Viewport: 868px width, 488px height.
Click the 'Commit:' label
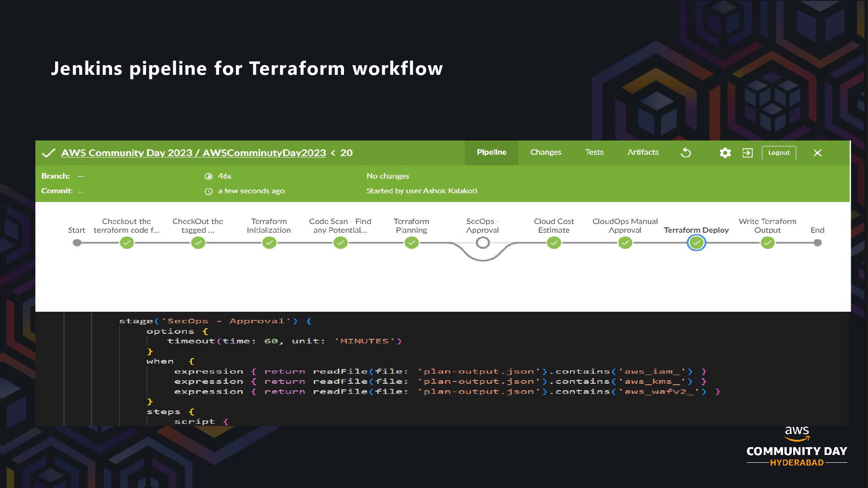click(x=57, y=191)
